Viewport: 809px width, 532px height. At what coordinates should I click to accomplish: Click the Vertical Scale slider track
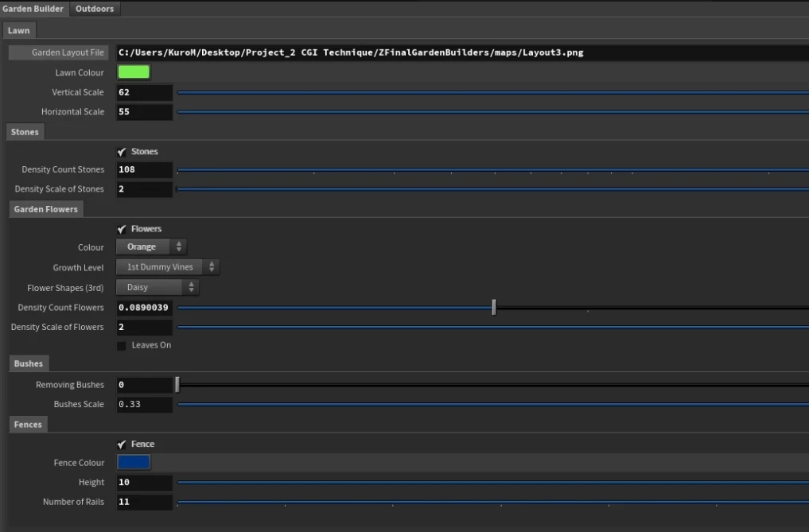(x=492, y=92)
